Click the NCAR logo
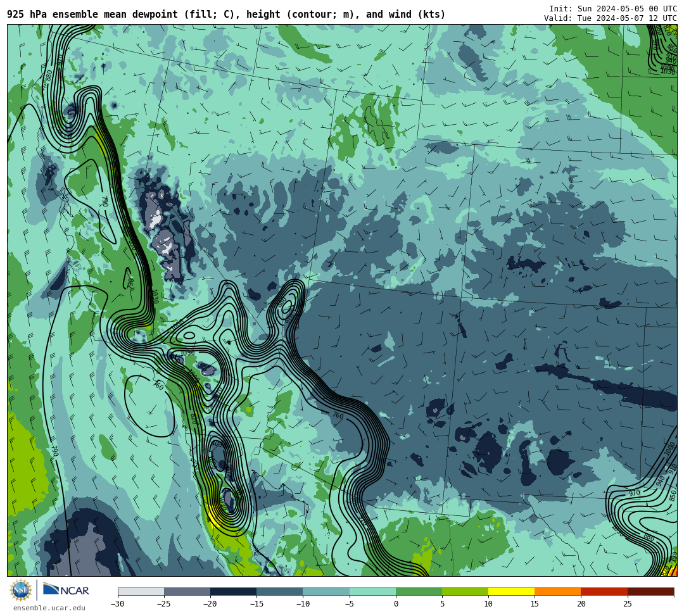The width and height of the screenshot is (684, 616). coord(66,590)
